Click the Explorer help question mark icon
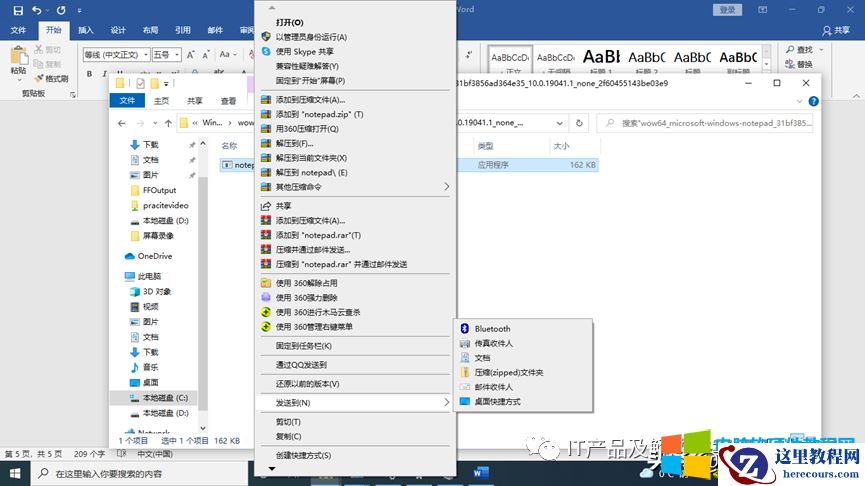Screen dimensions: 865x486 [x=813, y=102]
